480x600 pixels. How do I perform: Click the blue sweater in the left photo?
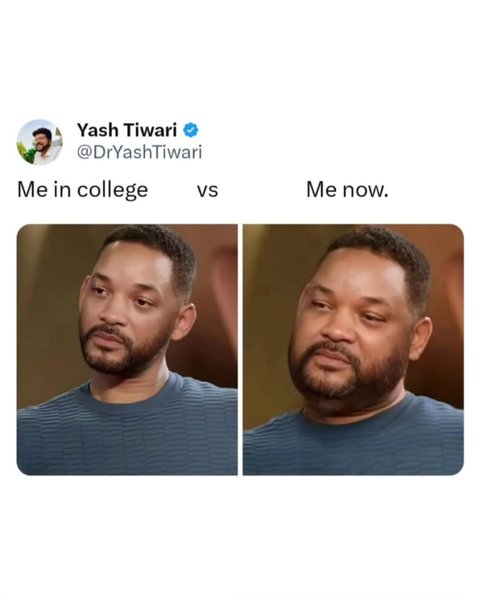pyautogui.click(x=127, y=430)
